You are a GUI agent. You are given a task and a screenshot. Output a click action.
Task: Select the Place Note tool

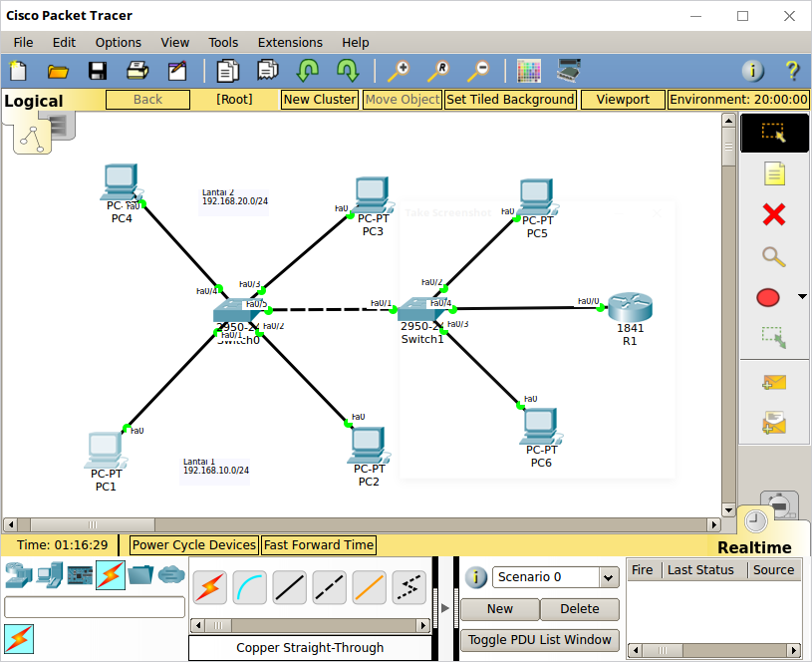pos(772,173)
